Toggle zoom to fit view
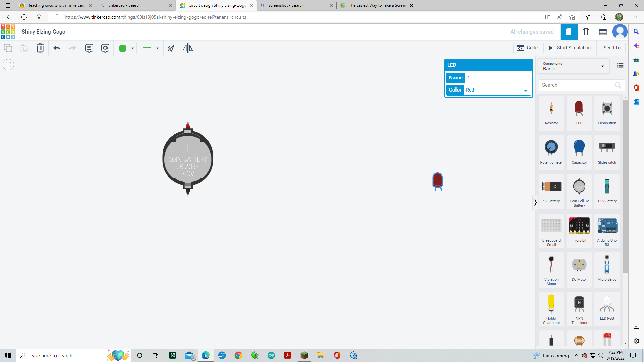This screenshot has height=362, width=644. coord(8,64)
